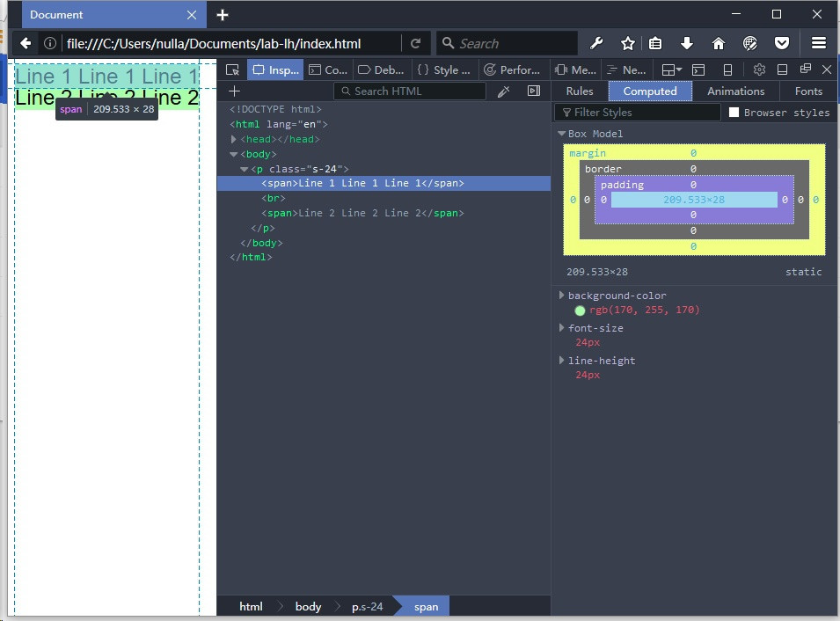840x621 pixels.
Task: Click the add new node plus icon
Action: click(234, 91)
